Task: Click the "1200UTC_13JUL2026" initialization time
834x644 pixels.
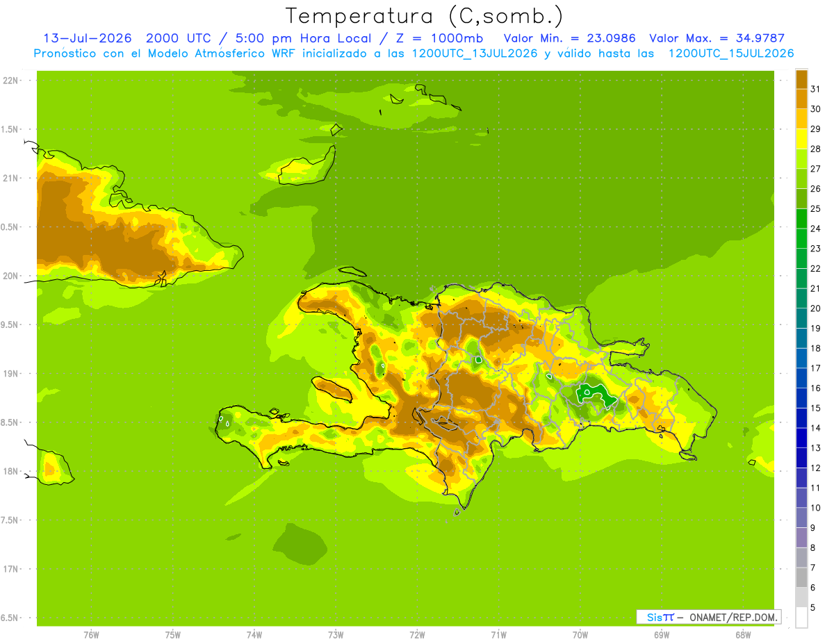Action: click(x=475, y=53)
